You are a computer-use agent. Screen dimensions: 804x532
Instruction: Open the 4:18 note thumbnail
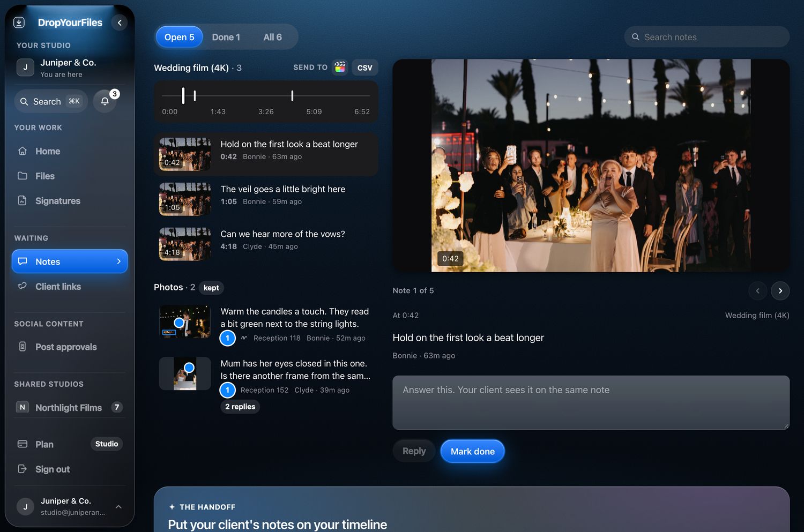tap(185, 244)
